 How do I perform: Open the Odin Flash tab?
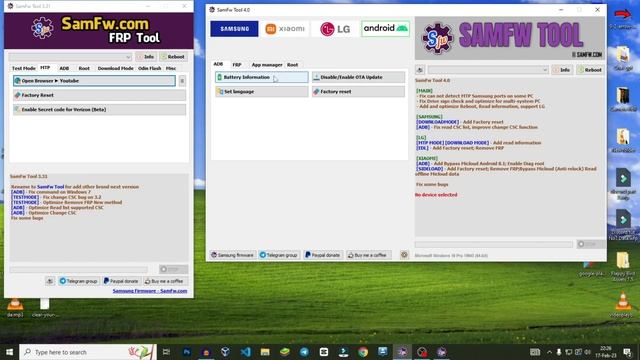pyautogui.click(x=149, y=68)
